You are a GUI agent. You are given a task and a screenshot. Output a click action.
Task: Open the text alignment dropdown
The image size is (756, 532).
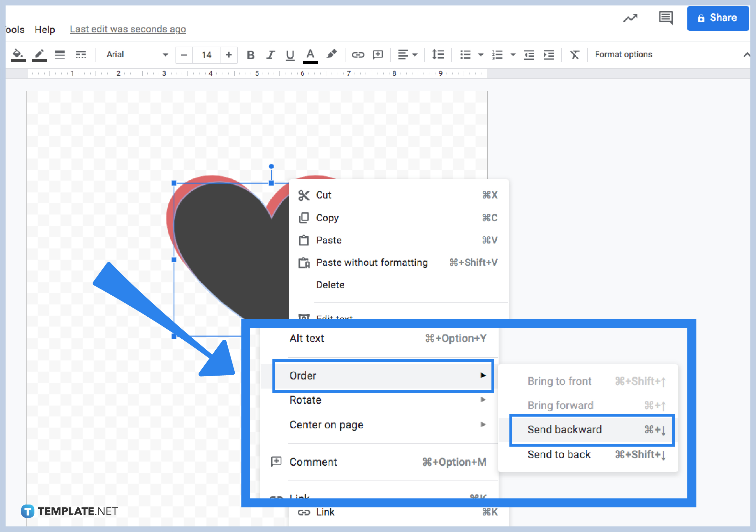[407, 55]
